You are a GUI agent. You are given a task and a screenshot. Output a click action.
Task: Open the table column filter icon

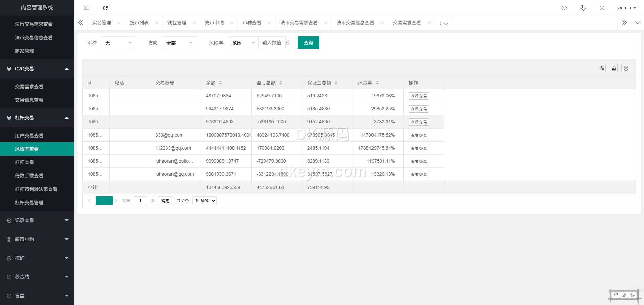coord(602,68)
